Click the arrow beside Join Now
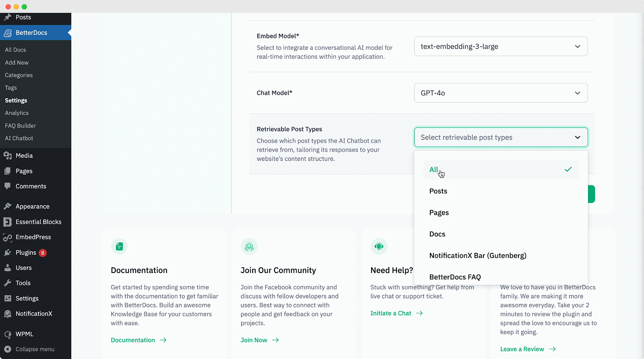This screenshot has height=359, width=644. [275, 340]
